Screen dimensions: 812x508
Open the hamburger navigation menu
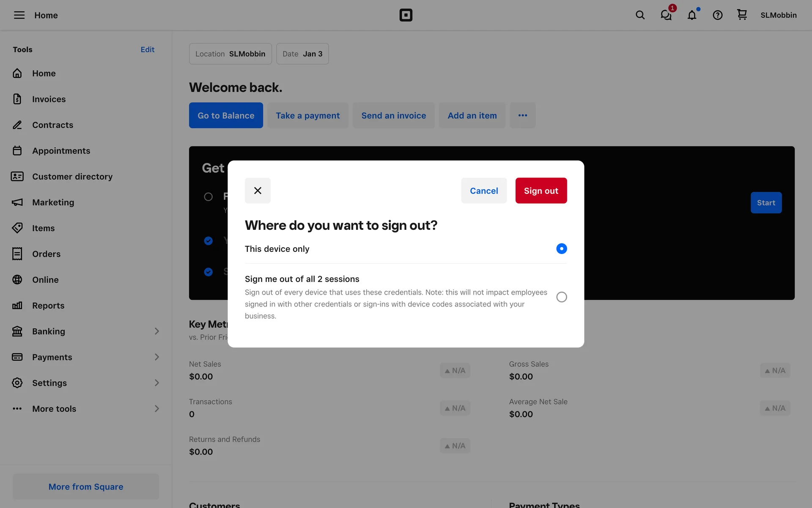19,15
